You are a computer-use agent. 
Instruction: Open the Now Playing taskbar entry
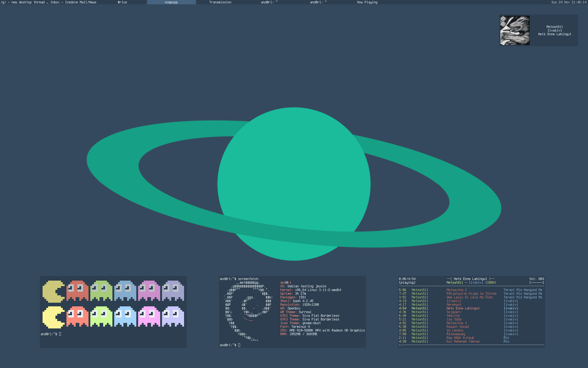coord(367,2)
